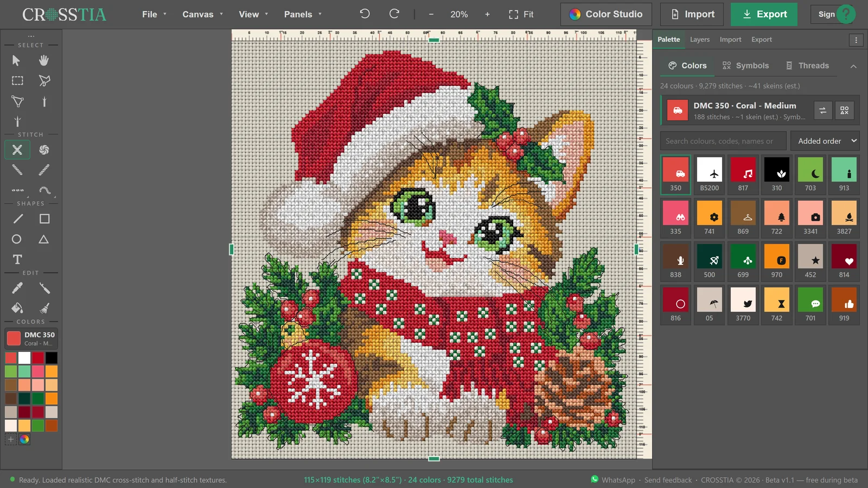Open the Canvas menu
The width and height of the screenshot is (868, 488).
point(202,15)
